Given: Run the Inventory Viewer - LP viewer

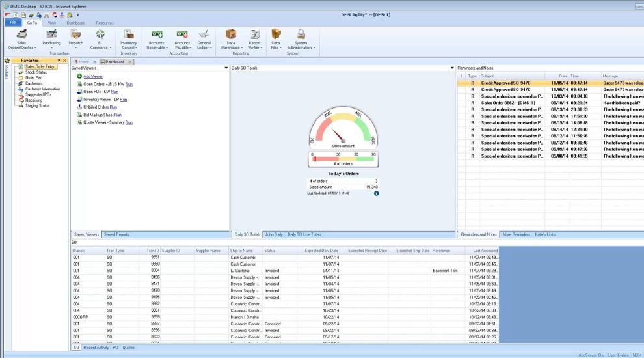Looking at the screenshot, I should click(x=123, y=100).
